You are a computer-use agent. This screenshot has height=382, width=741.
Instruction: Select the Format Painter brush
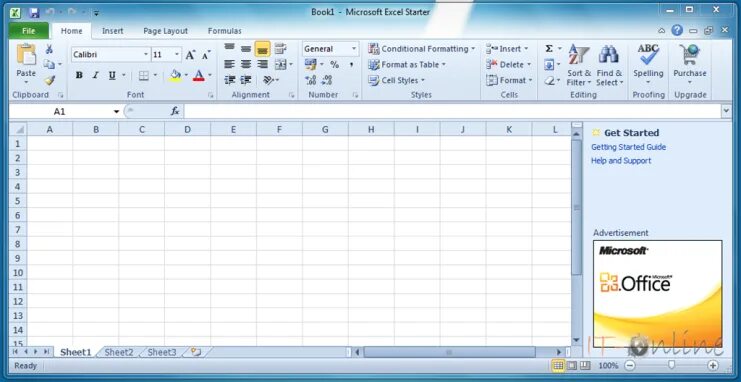pyautogui.click(x=49, y=80)
